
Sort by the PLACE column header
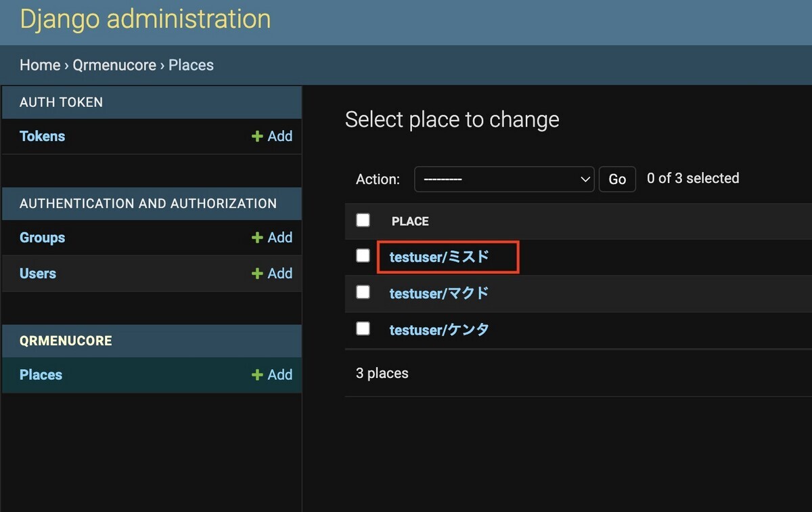coord(410,221)
